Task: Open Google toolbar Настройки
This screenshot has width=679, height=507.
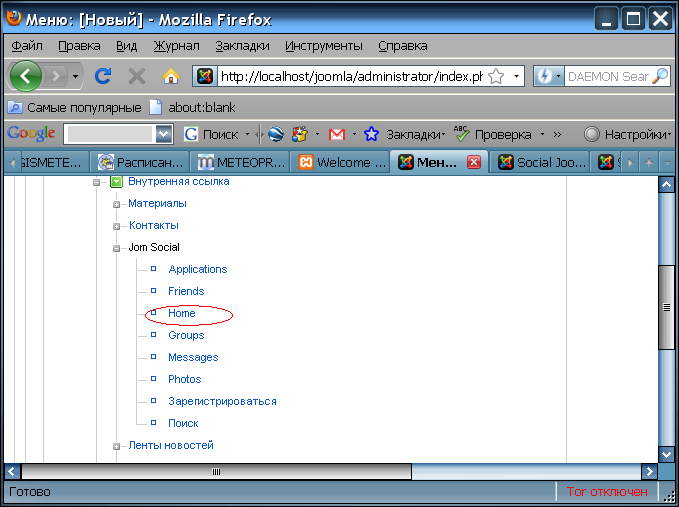Action: click(x=627, y=135)
